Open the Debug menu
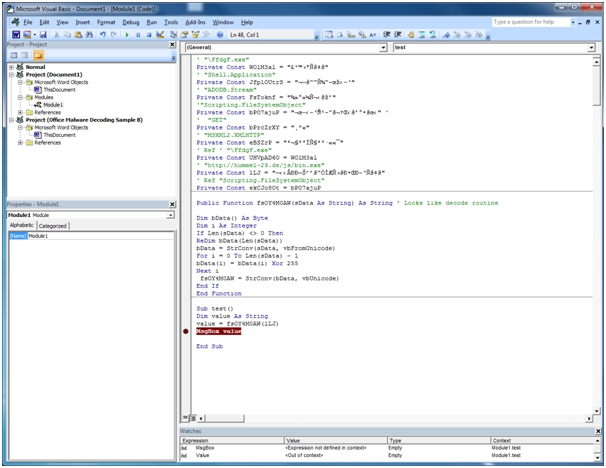 (x=131, y=22)
